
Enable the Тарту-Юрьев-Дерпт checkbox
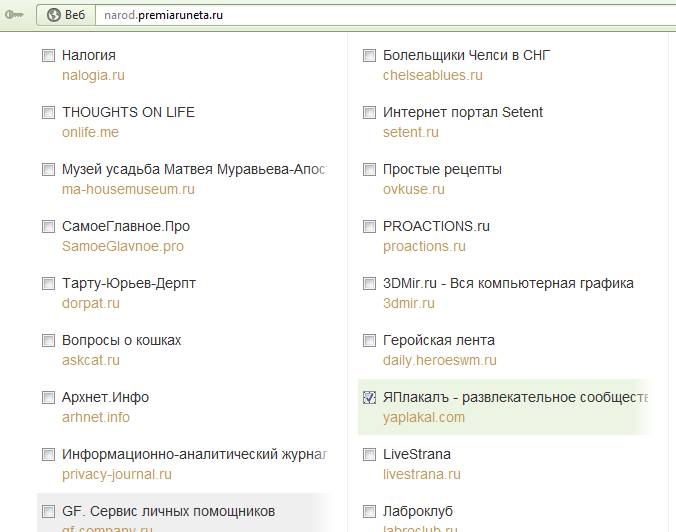coord(48,284)
